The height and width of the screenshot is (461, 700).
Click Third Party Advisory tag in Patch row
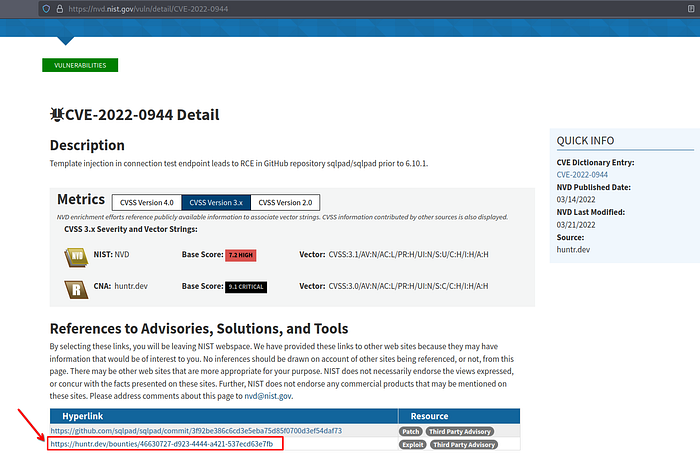click(x=460, y=432)
